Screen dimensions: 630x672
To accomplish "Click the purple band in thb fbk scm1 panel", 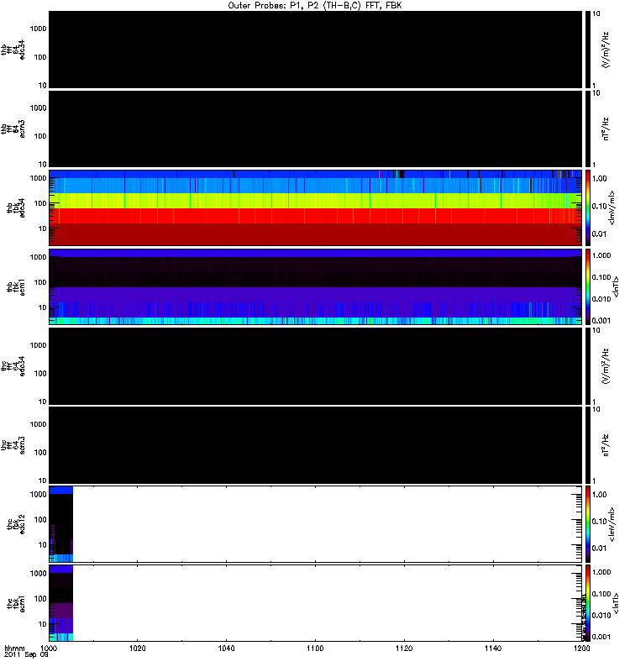I will 316,295.
